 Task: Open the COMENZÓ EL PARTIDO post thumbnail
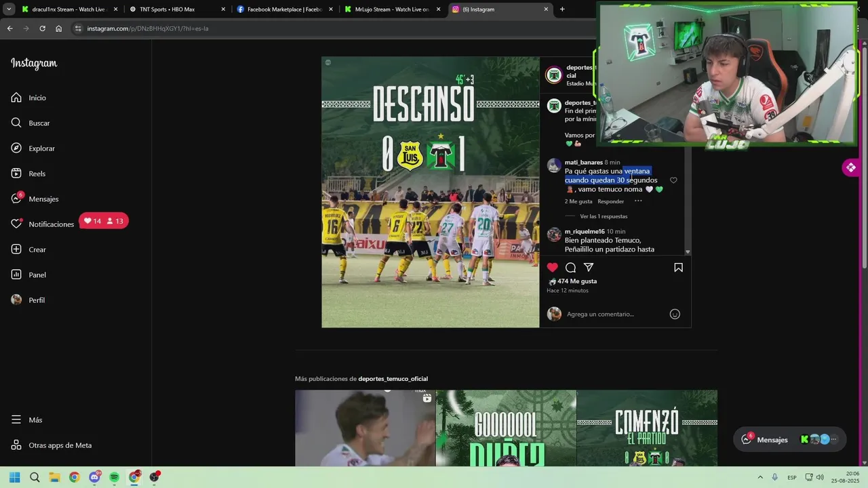[x=647, y=428]
